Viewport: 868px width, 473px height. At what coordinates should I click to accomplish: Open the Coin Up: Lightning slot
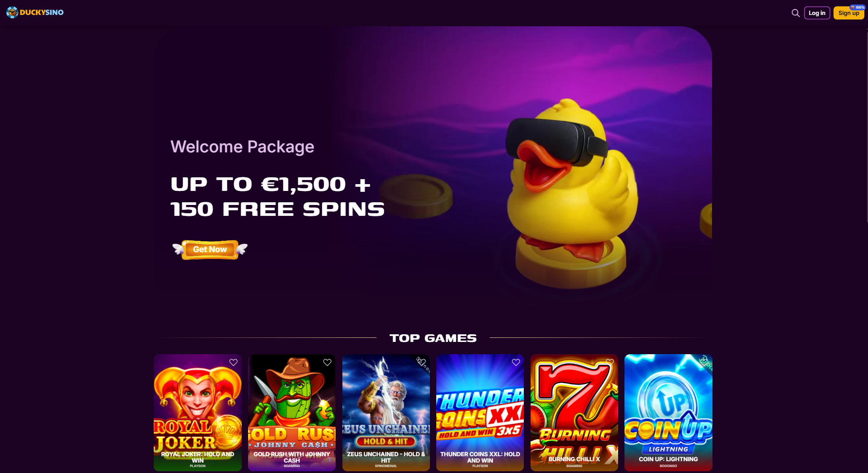click(668, 413)
